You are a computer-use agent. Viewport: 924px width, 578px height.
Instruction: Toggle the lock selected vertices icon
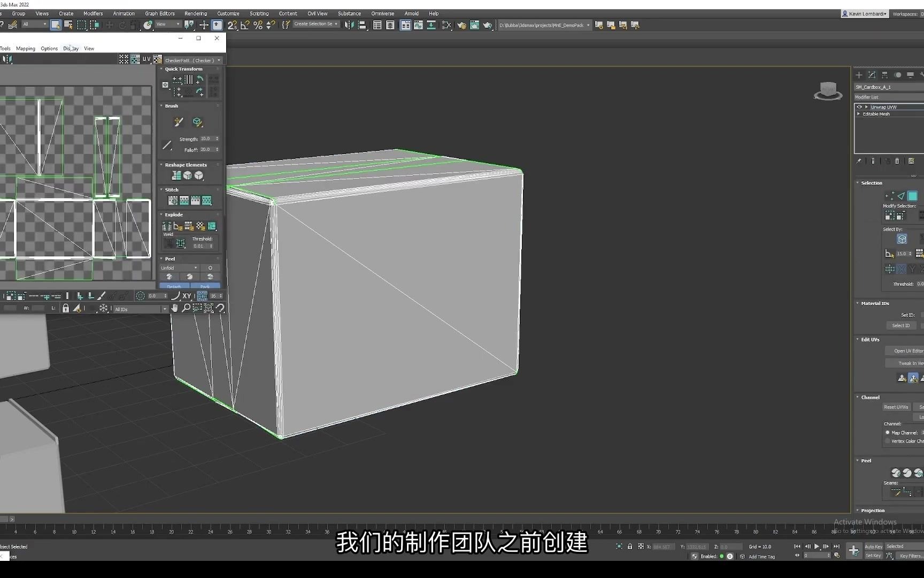(66, 309)
